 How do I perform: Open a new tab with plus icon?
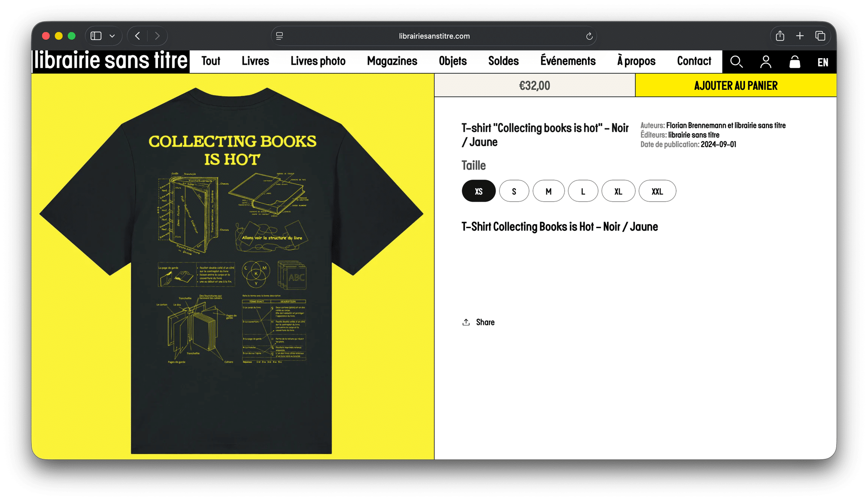(800, 36)
